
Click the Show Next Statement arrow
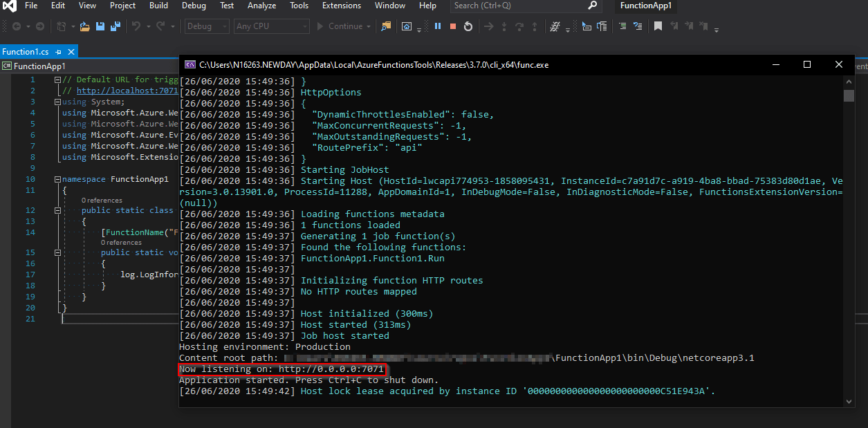[x=488, y=26]
